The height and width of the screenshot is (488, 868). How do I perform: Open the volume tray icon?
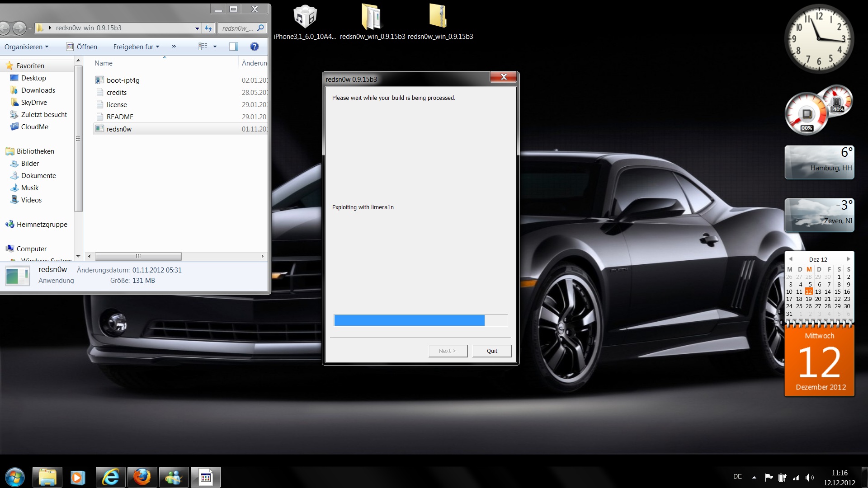[x=809, y=477]
